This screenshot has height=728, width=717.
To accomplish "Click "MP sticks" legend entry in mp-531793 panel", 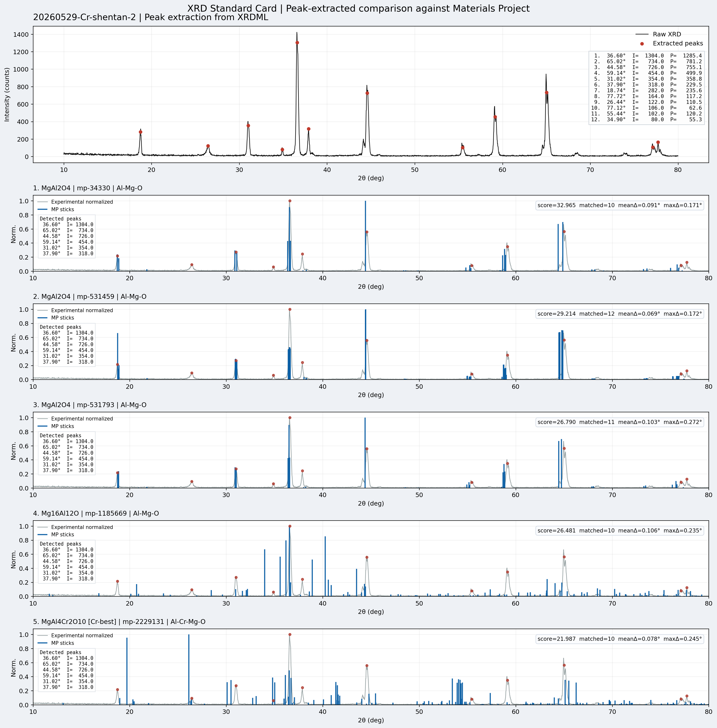I will (56, 426).
